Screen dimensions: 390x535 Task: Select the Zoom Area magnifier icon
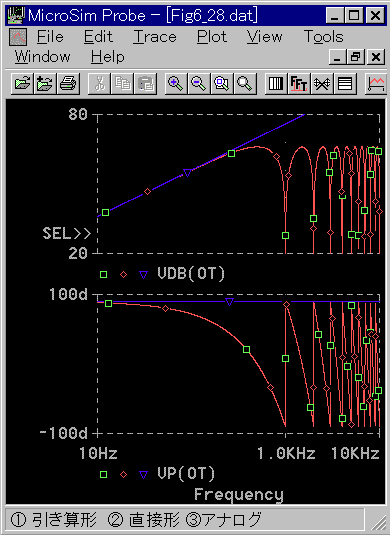pos(222,84)
